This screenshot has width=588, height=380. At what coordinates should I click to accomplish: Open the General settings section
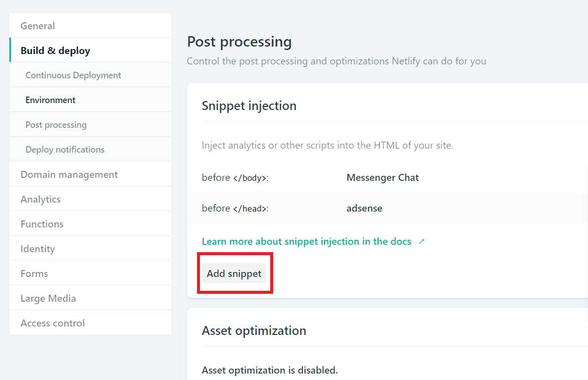38,26
